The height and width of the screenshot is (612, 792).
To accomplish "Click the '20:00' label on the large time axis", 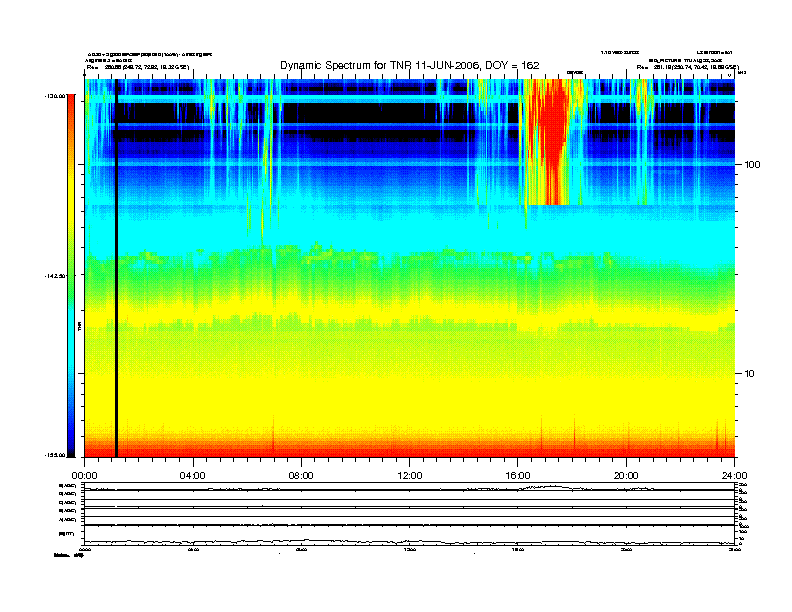I will (x=626, y=476).
